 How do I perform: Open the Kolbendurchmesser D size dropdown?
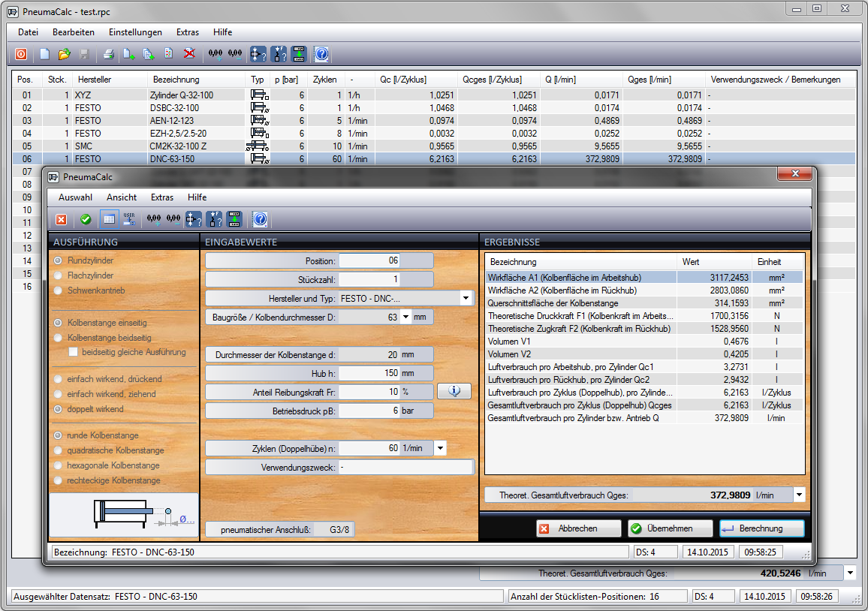tap(406, 317)
